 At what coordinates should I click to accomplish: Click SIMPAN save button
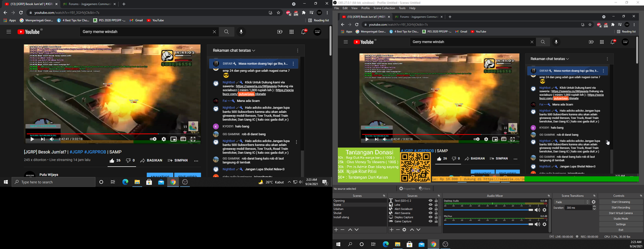178,160
